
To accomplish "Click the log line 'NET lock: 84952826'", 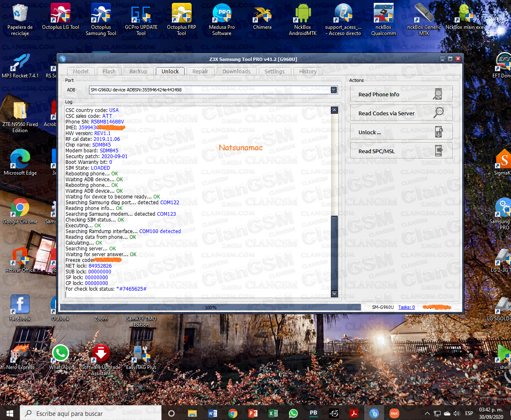I will [x=89, y=266].
